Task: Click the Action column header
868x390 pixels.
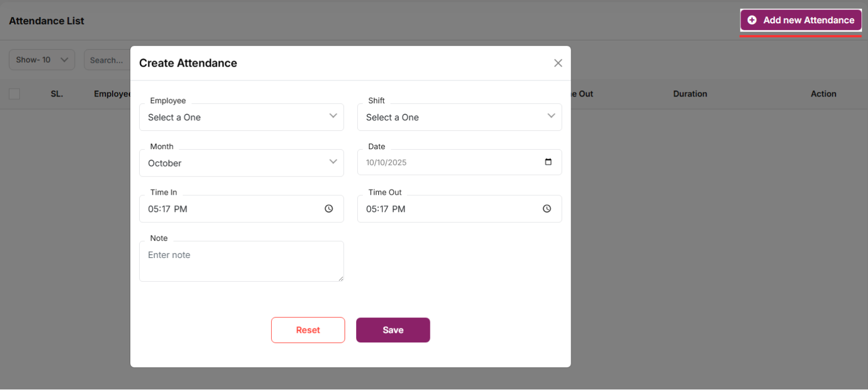Action: pos(823,94)
